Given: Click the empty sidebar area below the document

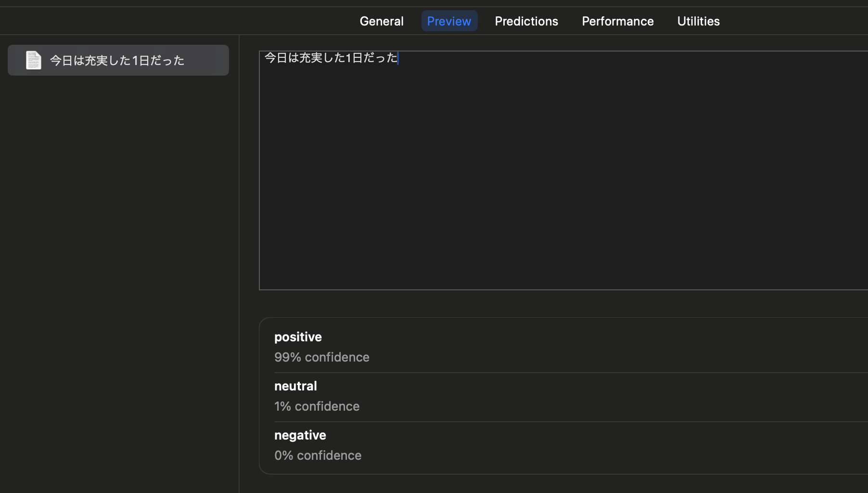Looking at the screenshot, I should tap(117, 241).
